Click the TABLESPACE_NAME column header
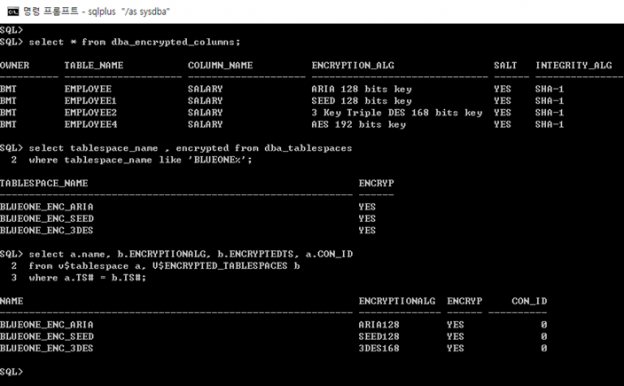Screen dimensions: 624x386 tap(44, 183)
